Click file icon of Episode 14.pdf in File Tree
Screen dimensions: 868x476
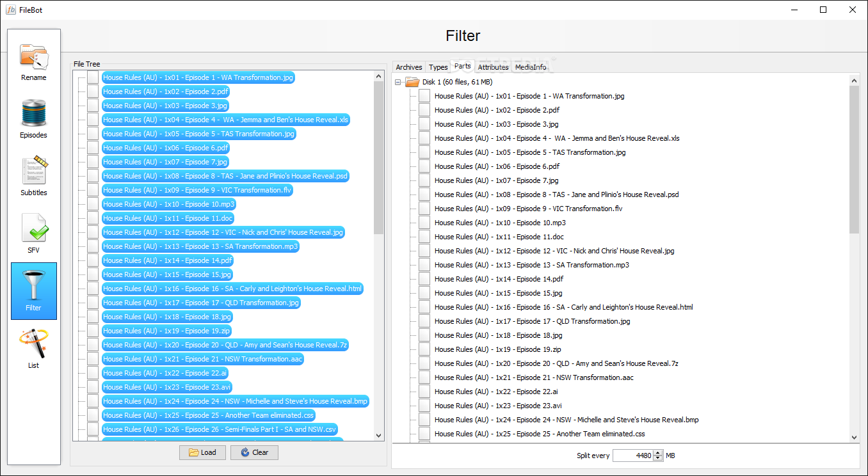tap(93, 260)
